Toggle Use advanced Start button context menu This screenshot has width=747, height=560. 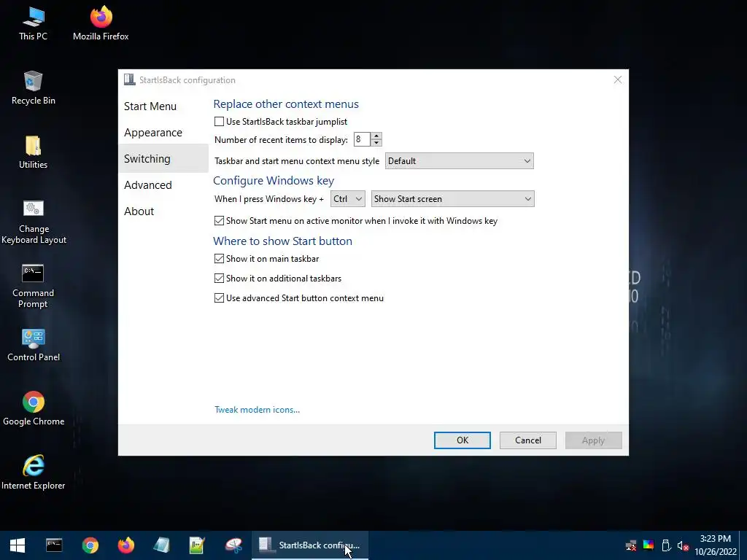click(219, 298)
